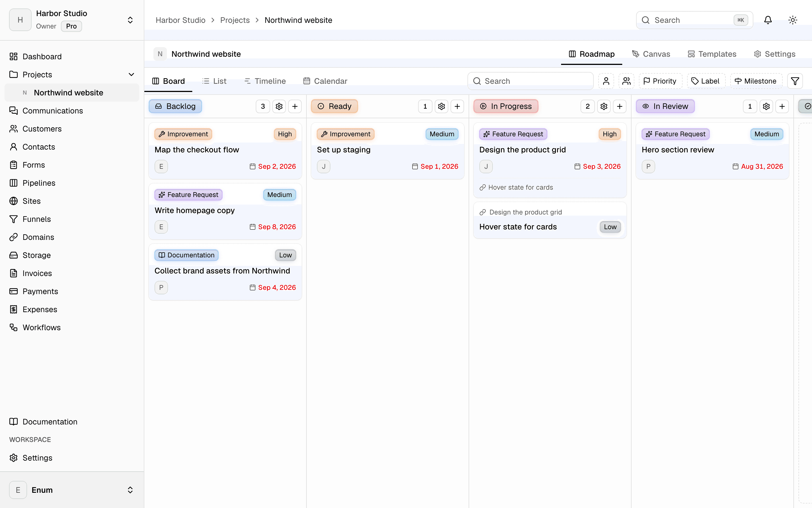Filter by single assignee person icon

[x=606, y=81]
